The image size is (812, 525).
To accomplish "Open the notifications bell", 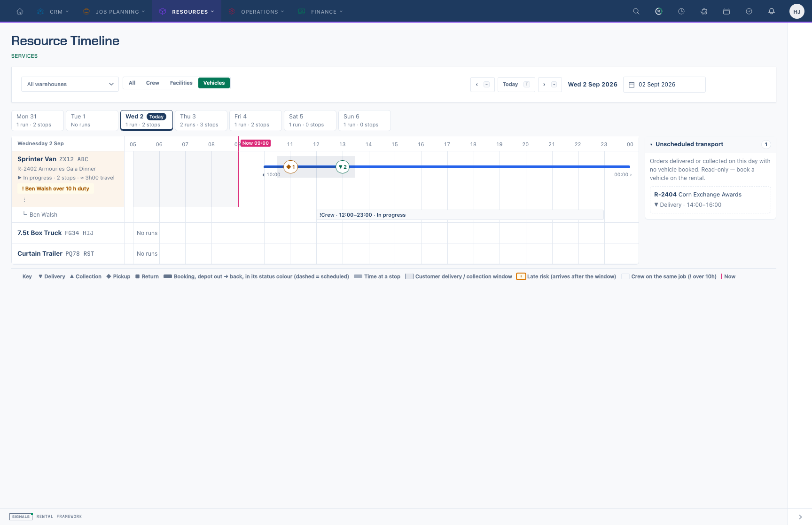I will tap(772, 11).
